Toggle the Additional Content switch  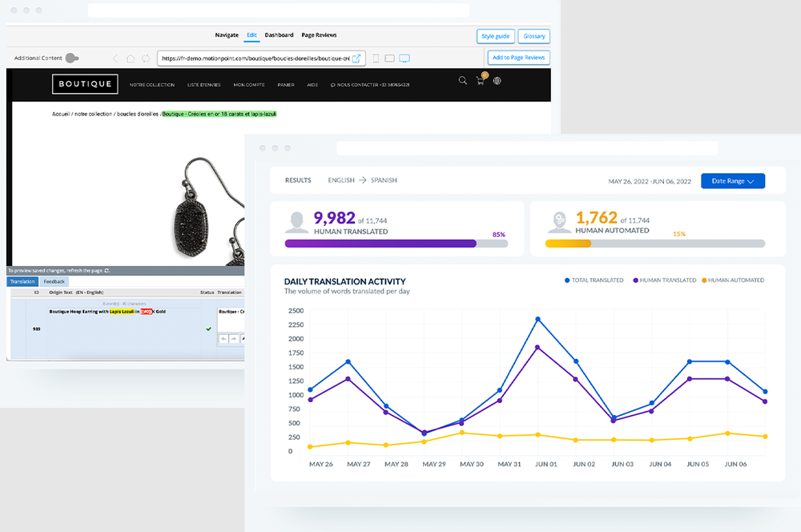(72, 58)
